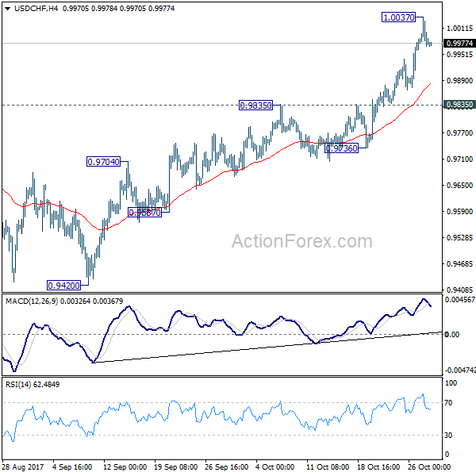Viewport: 476px width, 476px height.
Task: Click the 26 Oct 00:00 time label
Action: (429, 466)
